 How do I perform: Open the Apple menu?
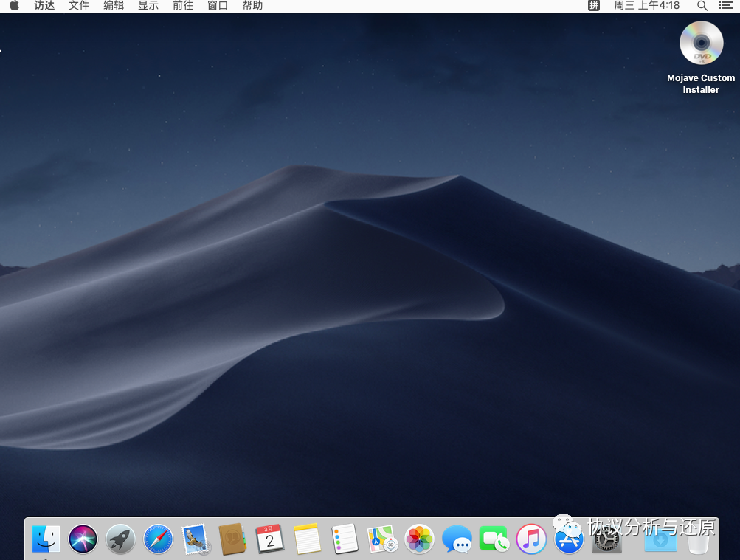pyautogui.click(x=15, y=6)
